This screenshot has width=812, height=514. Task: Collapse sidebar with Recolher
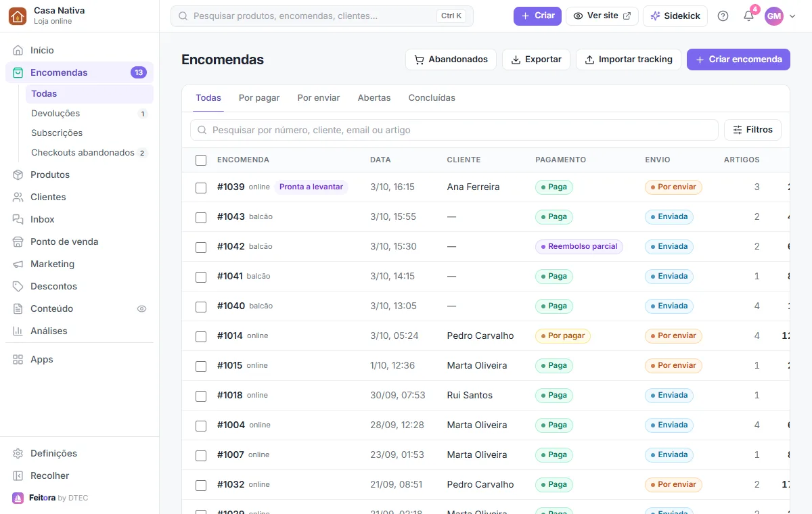click(x=79, y=475)
